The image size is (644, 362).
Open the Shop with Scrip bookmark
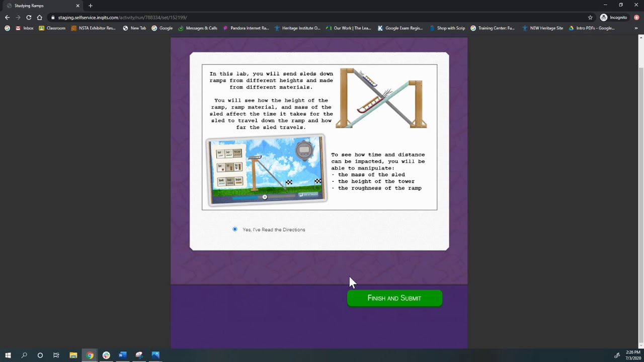click(x=447, y=28)
